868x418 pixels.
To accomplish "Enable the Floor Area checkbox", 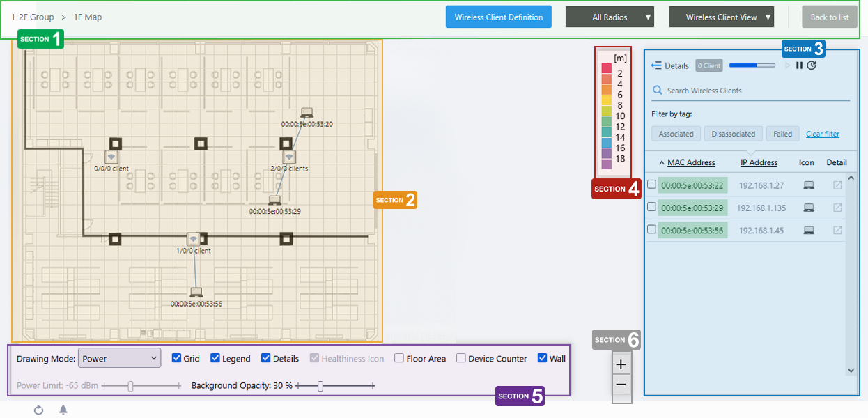I will 399,359.
